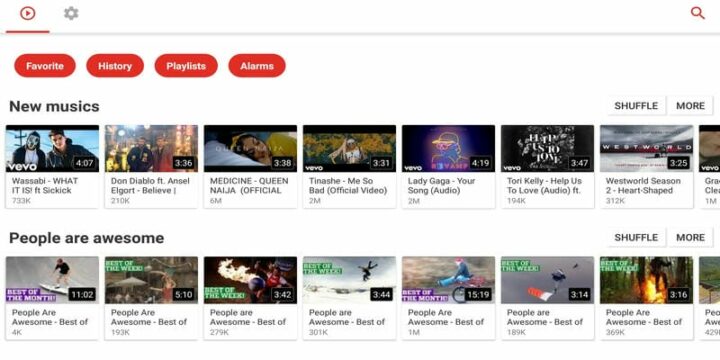The height and width of the screenshot is (360, 720).
Task: Open the 15:19 bike video thumbnail
Action: [x=449, y=280]
